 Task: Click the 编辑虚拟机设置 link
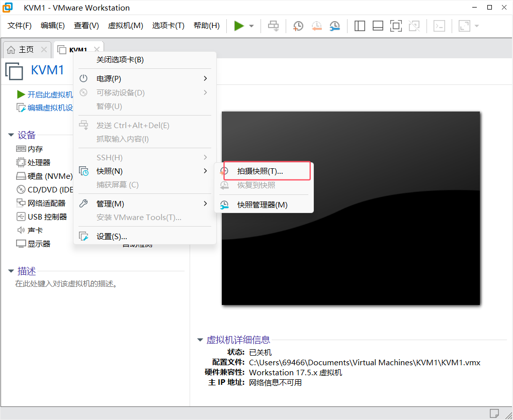tap(45, 108)
